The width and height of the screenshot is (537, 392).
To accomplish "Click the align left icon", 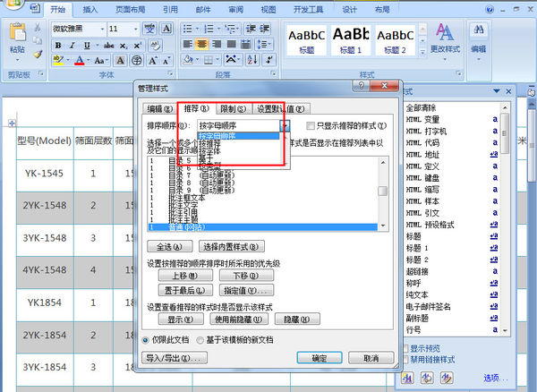I will coord(188,44).
